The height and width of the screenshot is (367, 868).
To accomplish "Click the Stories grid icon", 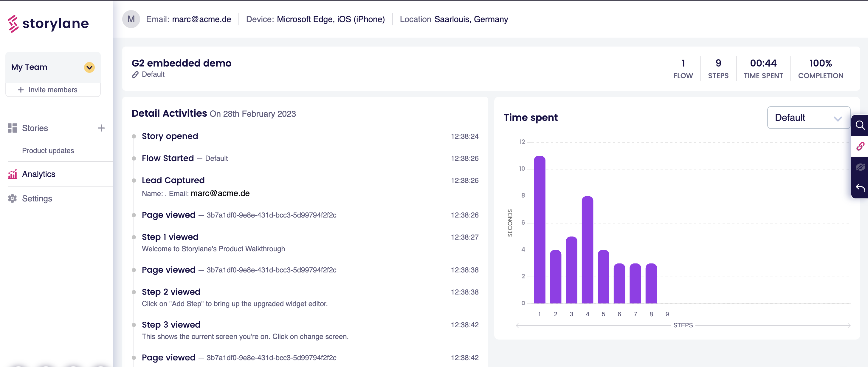I will [x=13, y=128].
